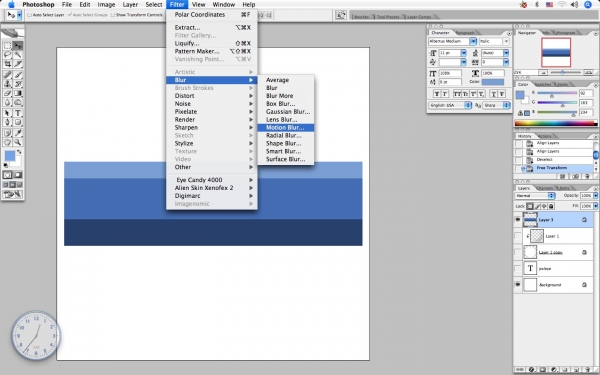Switch to the Paragraph tab
Screen dimensions: 600x375
465,33
